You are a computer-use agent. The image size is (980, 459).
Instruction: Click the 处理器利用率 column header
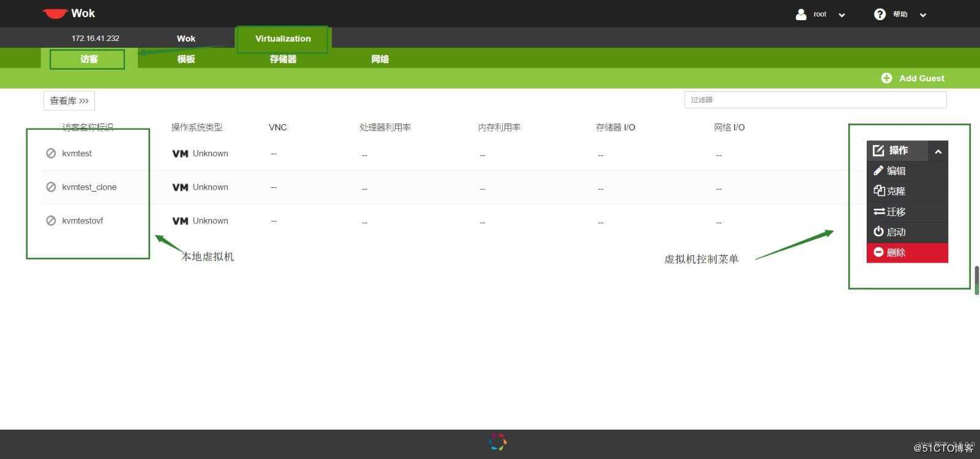[x=385, y=127]
